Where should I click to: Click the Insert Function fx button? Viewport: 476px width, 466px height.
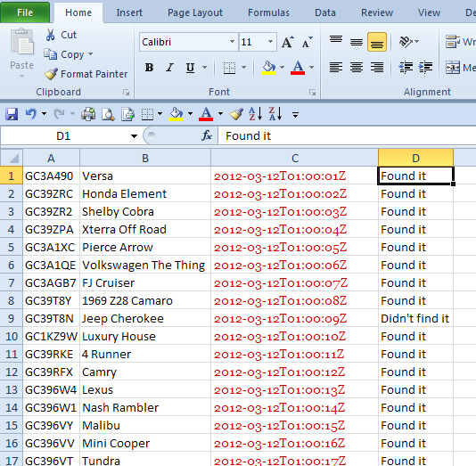[x=207, y=135]
